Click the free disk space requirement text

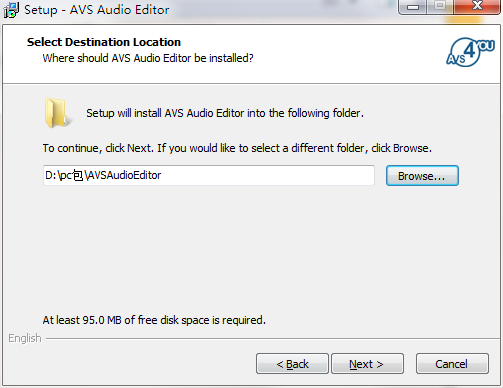(x=154, y=320)
